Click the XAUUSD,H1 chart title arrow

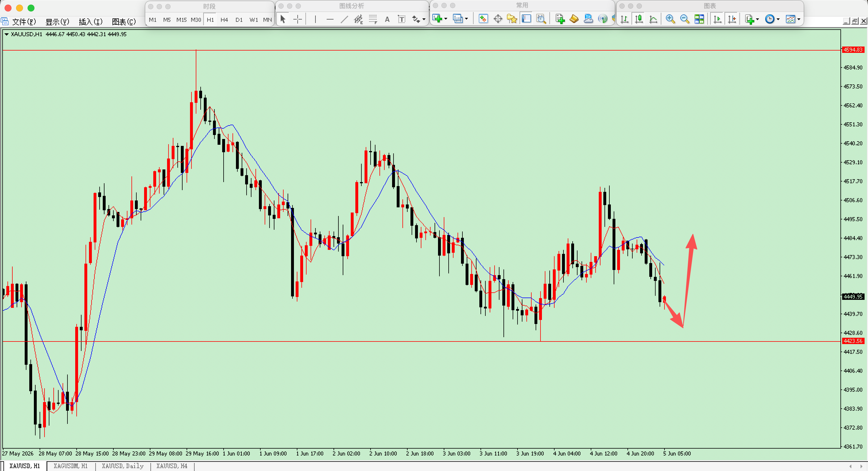pyautogui.click(x=6, y=34)
